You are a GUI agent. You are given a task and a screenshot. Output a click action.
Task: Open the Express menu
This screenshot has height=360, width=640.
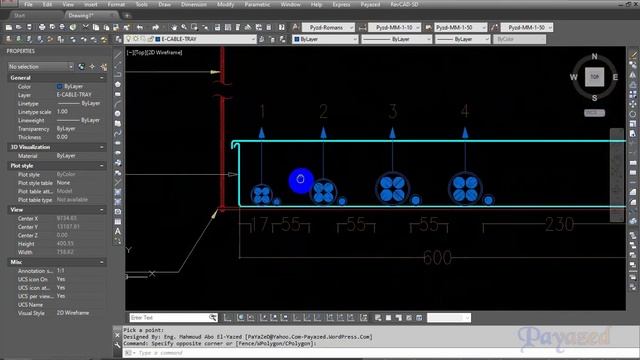[341, 4]
